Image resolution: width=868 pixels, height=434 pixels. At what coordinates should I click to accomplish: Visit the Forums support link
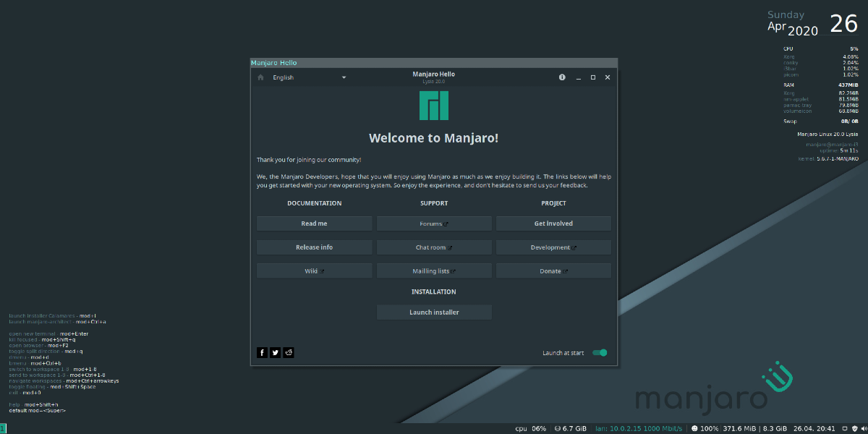(434, 224)
